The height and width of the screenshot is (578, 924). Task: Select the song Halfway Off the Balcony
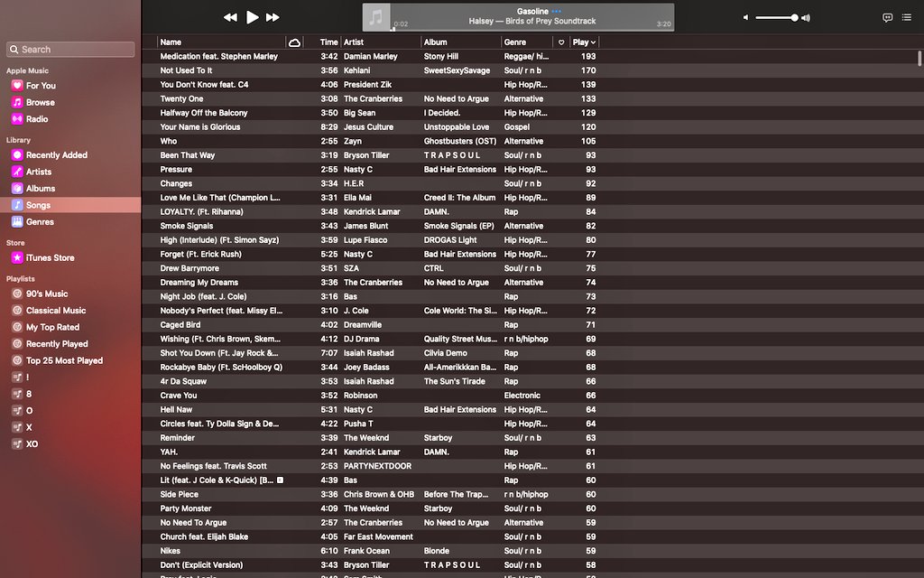[204, 113]
